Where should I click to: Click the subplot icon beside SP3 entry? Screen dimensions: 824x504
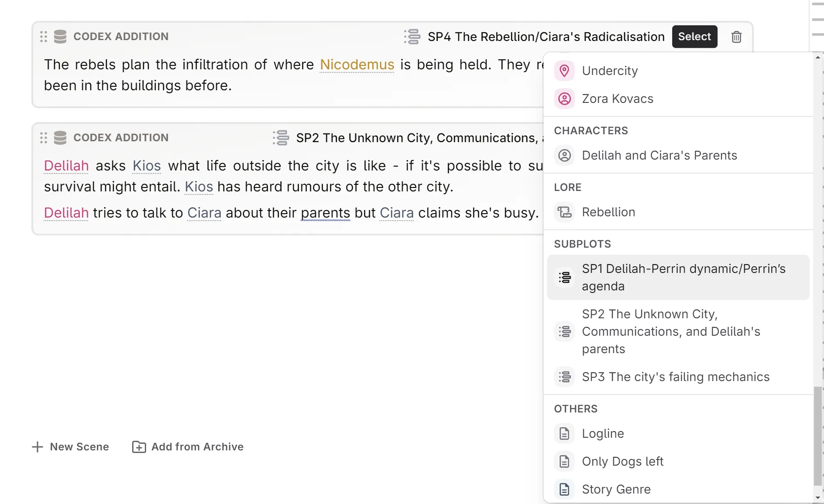click(x=565, y=377)
